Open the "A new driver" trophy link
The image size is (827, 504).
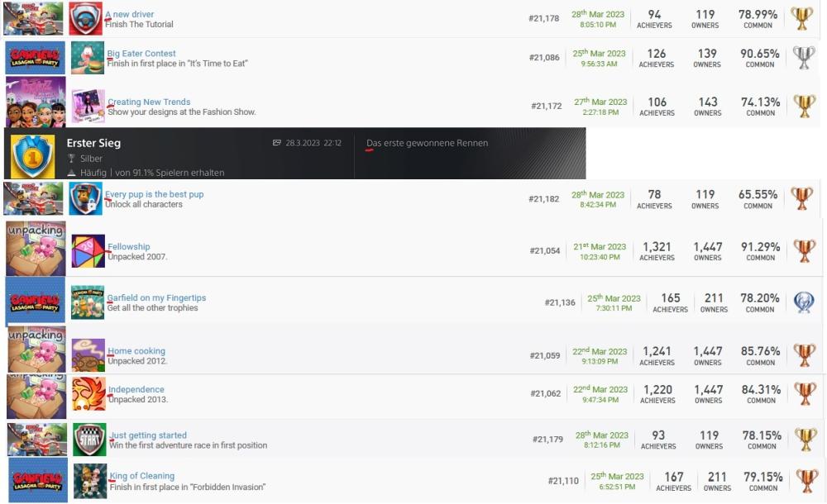pos(129,15)
